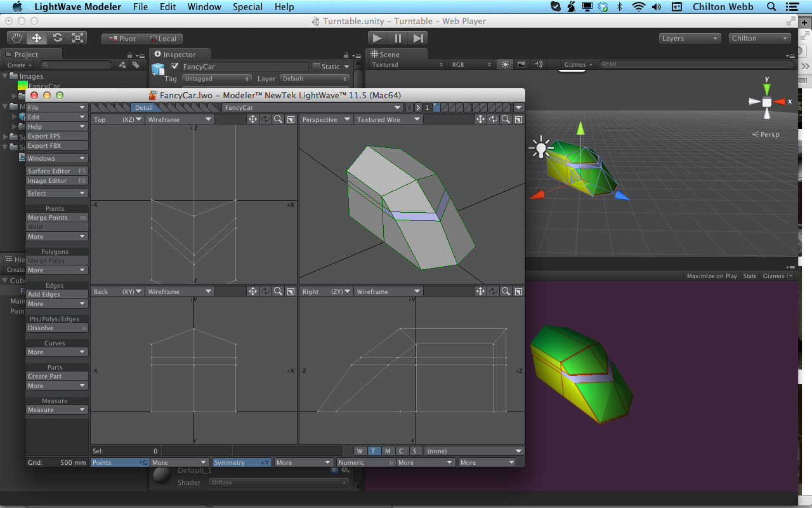Open the Default layer dropdown in Inspector
Viewport: 812px width, 508px height.
pos(315,79)
